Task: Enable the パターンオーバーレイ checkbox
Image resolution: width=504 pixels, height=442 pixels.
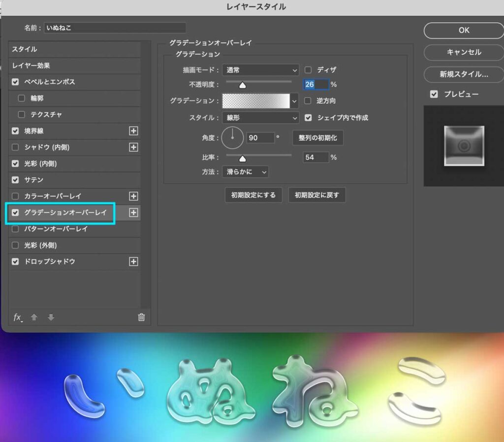Action: pos(15,229)
